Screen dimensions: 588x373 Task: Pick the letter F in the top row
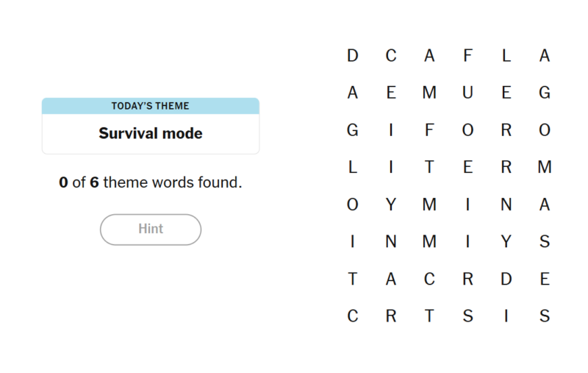point(467,55)
